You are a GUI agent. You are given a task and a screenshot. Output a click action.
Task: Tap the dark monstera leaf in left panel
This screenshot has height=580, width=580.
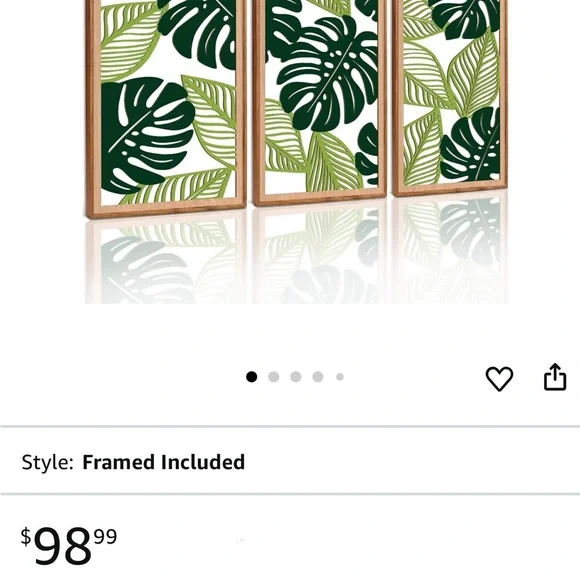[x=145, y=135]
